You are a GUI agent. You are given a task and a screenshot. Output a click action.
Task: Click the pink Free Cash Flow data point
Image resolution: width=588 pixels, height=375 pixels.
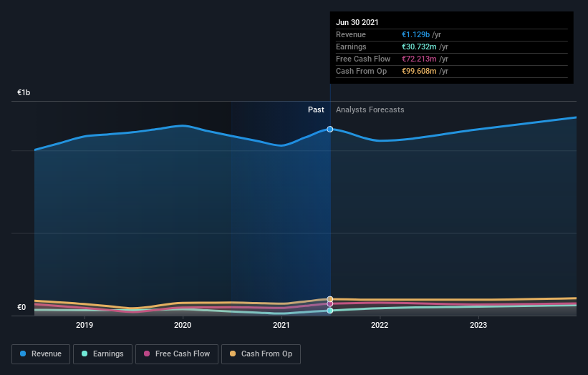pyautogui.click(x=330, y=304)
